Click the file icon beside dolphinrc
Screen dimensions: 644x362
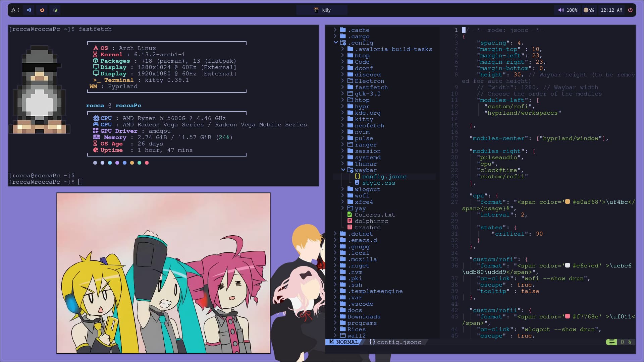point(350,221)
